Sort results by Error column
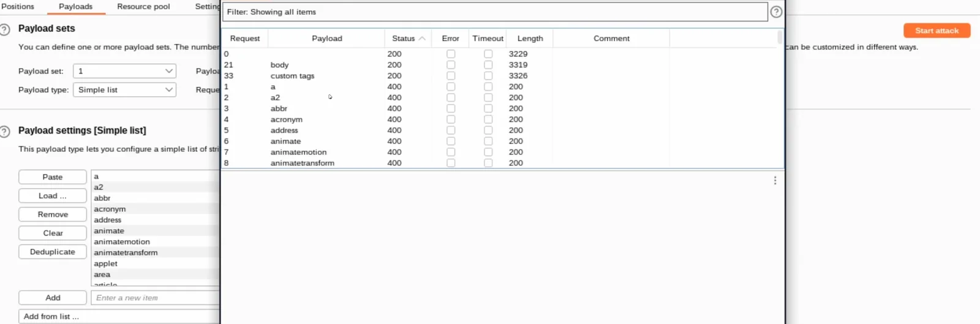 point(450,39)
